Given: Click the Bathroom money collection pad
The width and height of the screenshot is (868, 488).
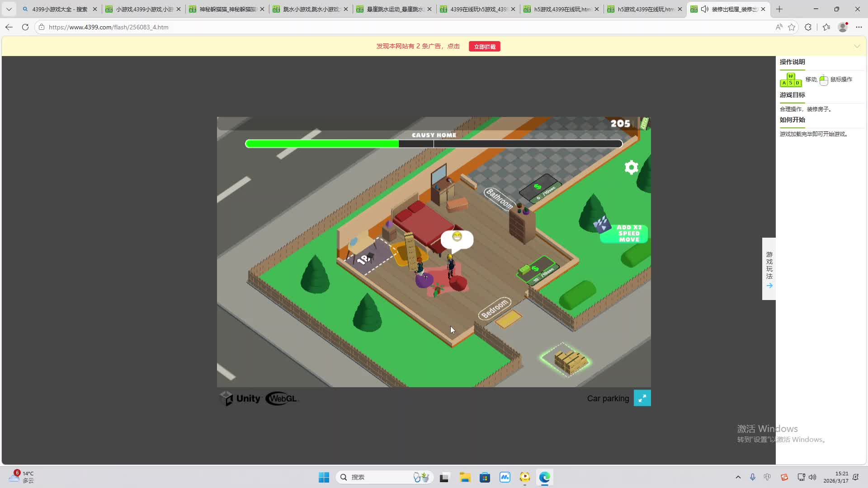Looking at the screenshot, I should (540, 188).
